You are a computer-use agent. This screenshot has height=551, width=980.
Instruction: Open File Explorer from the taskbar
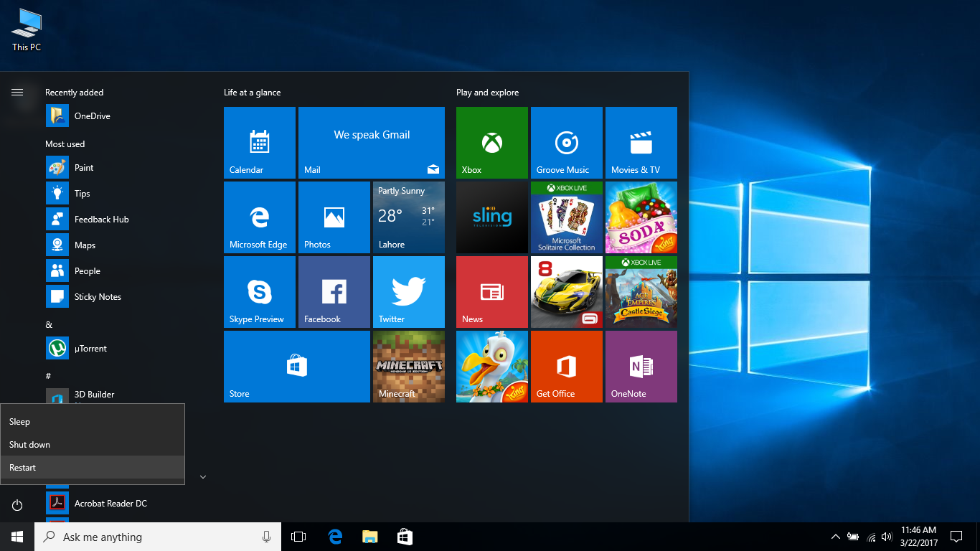369,537
